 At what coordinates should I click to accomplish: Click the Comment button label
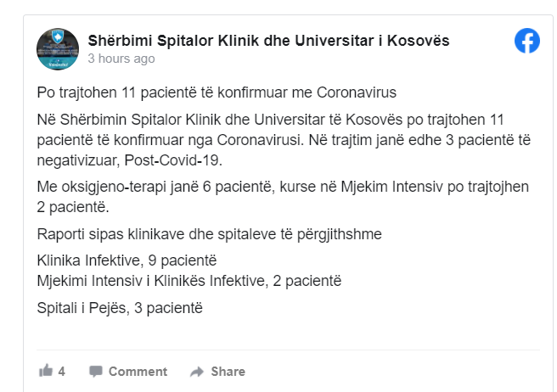(138, 372)
